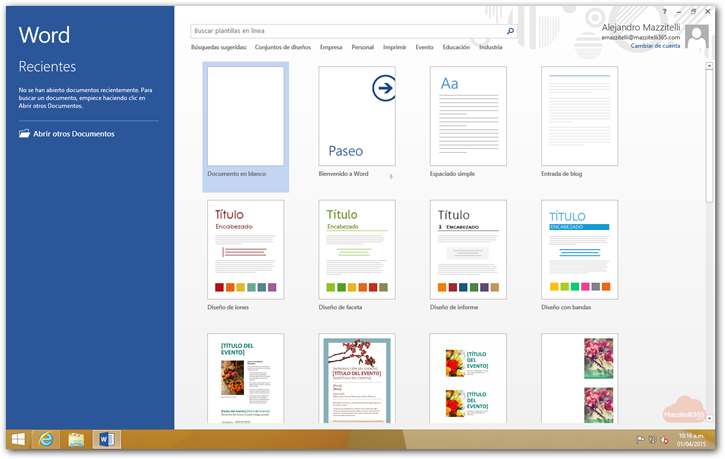The width and height of the screenshot is (725, 459).
Task: Select Empresa suggested search
Action: pyautogui.click(x=331, y=47)
